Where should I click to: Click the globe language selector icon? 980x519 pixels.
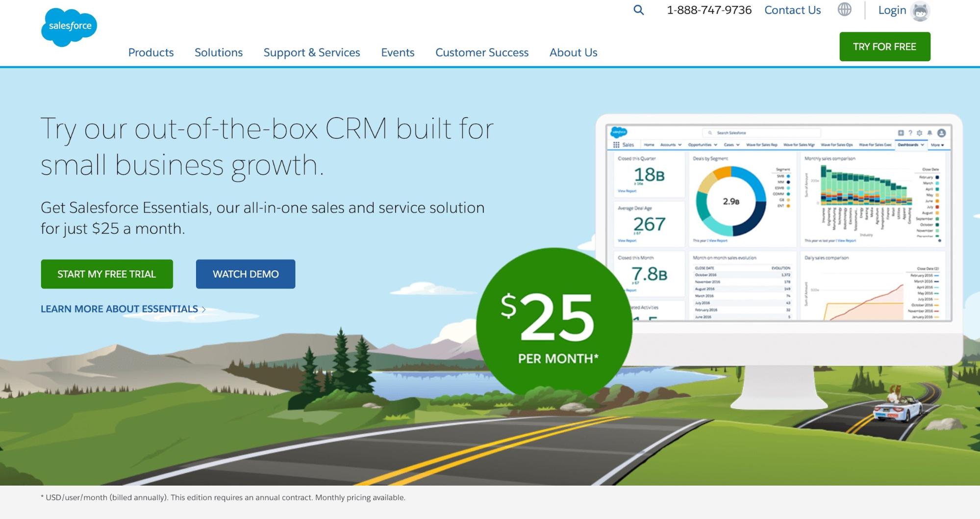[x=844, y=9]
